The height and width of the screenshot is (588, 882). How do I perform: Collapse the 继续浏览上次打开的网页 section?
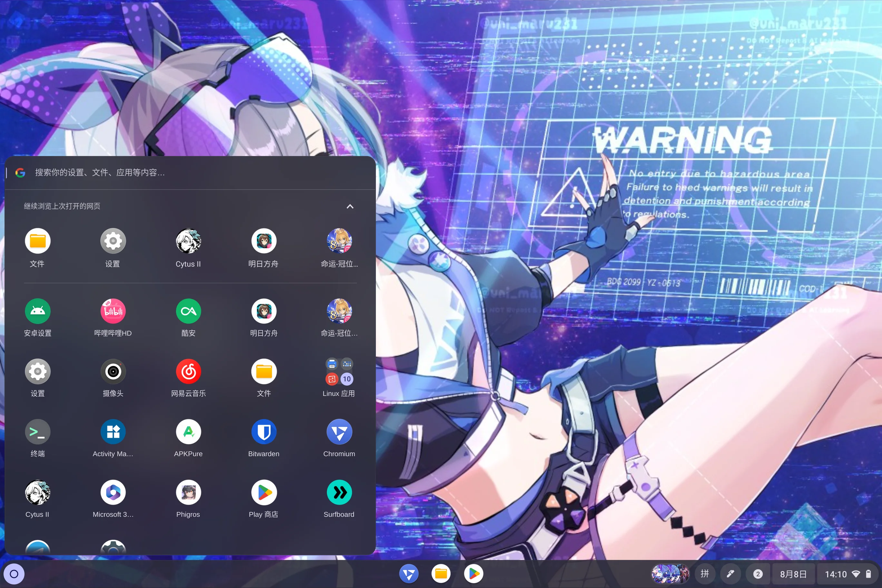[x=350, y=206]
